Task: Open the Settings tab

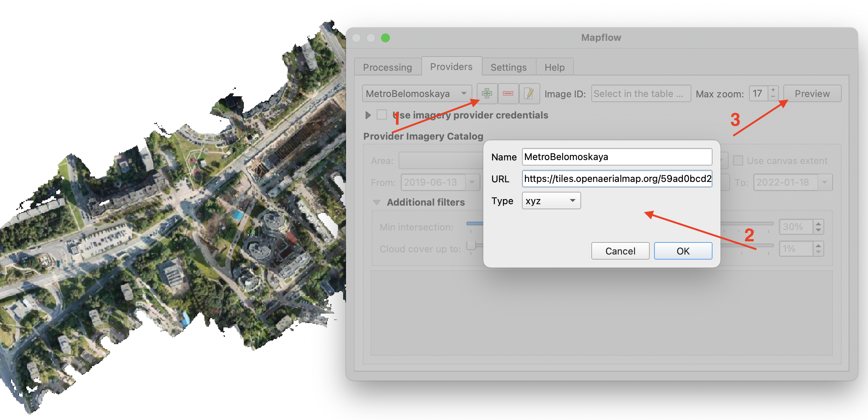Action: pos(508,67)
